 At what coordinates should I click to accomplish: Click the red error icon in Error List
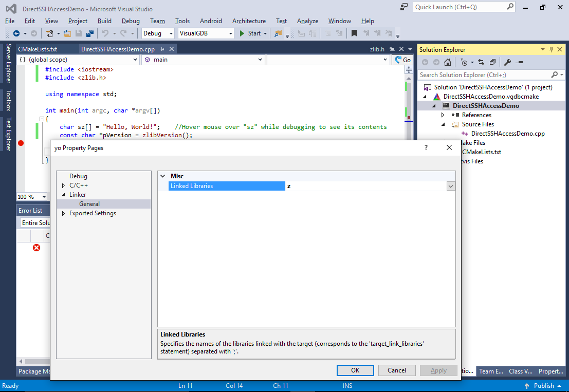click(36, 248)
